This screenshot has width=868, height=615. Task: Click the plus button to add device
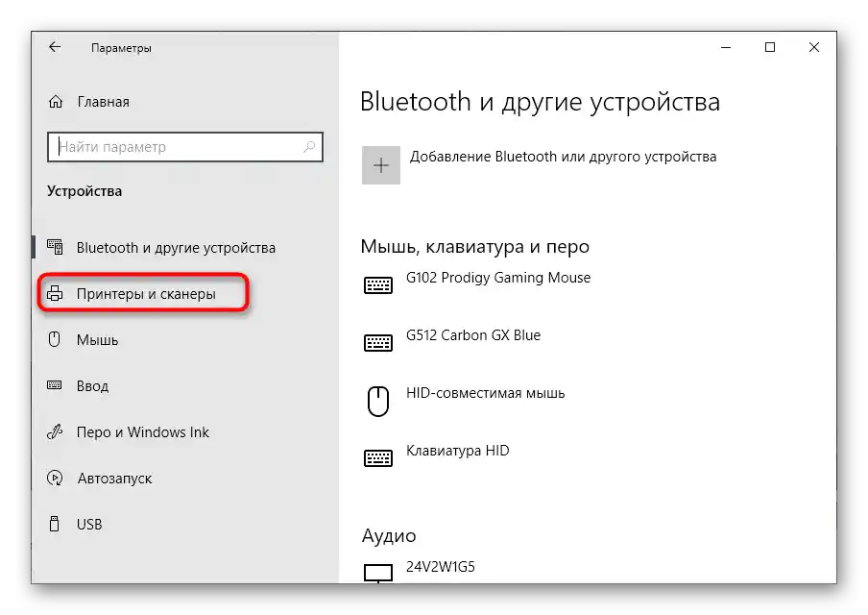[381, 165]
